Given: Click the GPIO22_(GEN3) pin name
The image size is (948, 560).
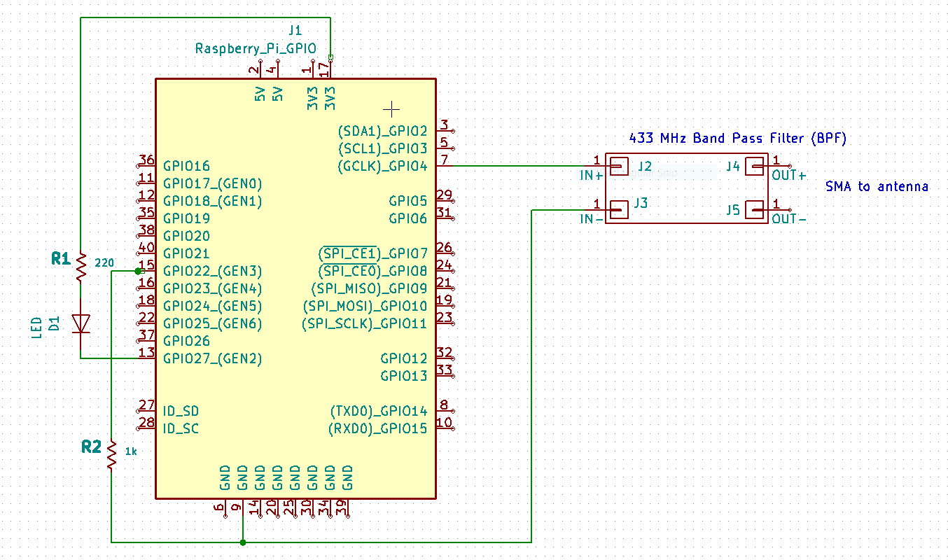Looking at the screenshot, I should 213,272.
